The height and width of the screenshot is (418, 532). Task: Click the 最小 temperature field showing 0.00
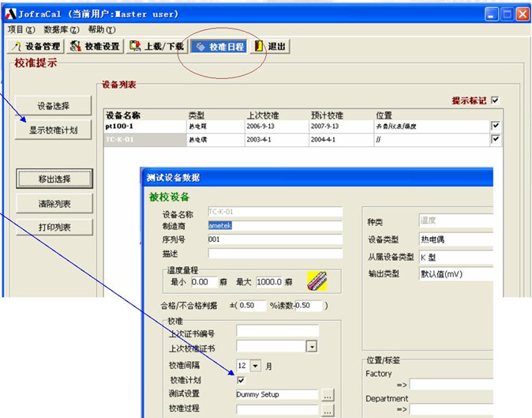tap(204, 282)
